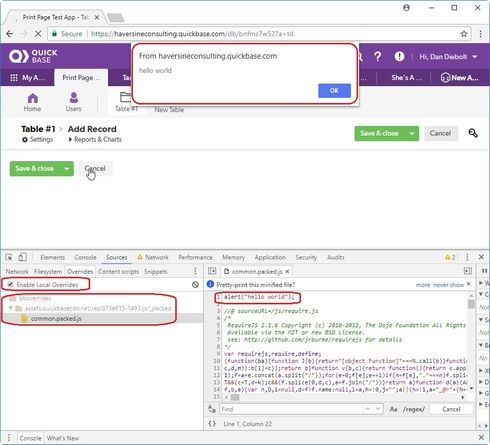Clear overrides configuration icon
Viewport: 490px width, 445px height.
(195, 285)
